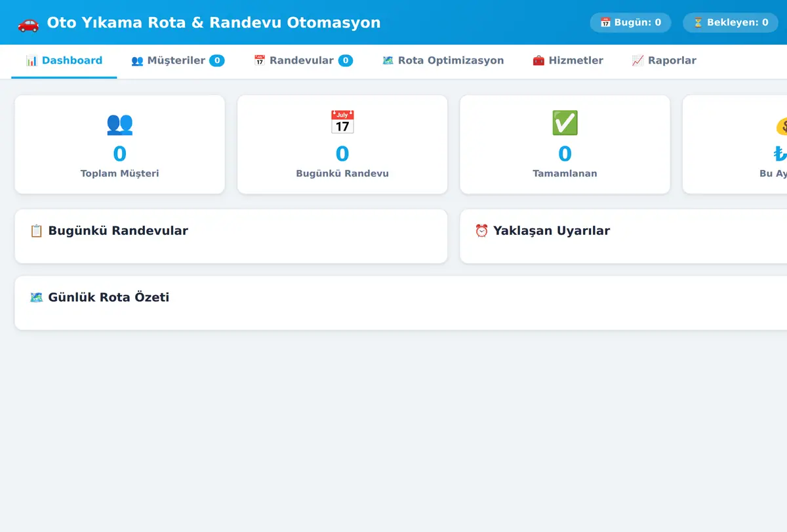Click the Toplam Müşteri label
This screenshot has height=532, width=787.
tap(119, 174)
